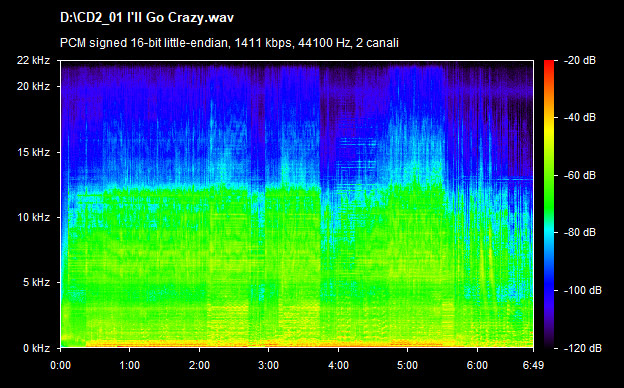This screenshot has height=388, width=624.
Task: Click the '2:00' time axis label
Action: (199, 365)
